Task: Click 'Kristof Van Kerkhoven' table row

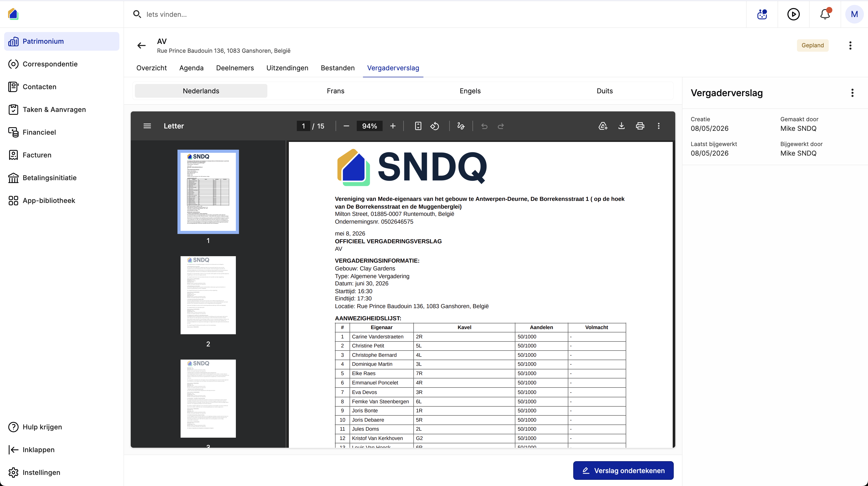Action: 481,438
